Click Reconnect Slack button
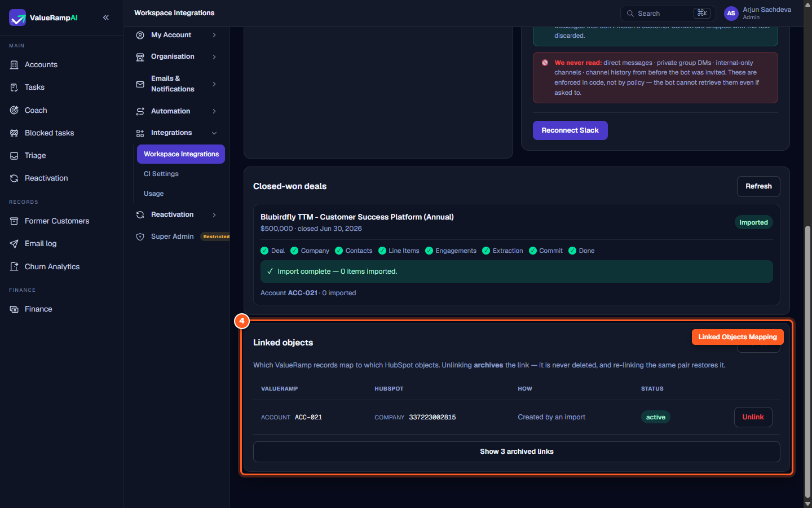Viewport: 812px width, 508px height. [x=570, y=130]
